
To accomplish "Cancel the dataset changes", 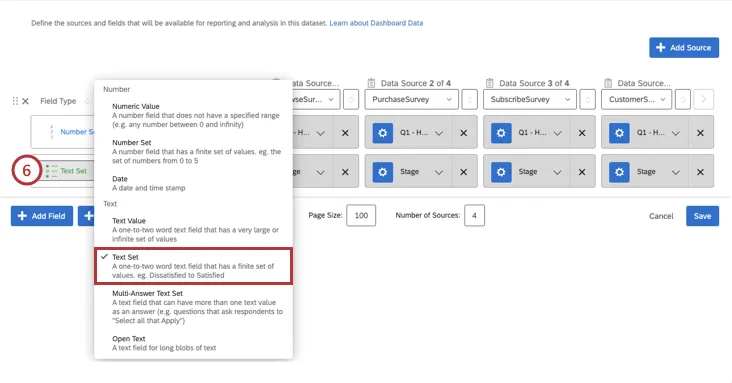I will point(661,216).
